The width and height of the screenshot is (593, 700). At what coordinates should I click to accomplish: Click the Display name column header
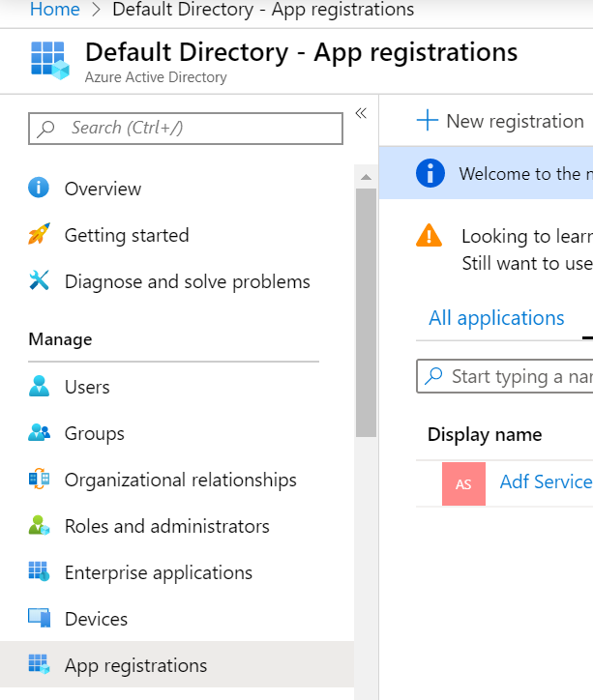(485, 434)
